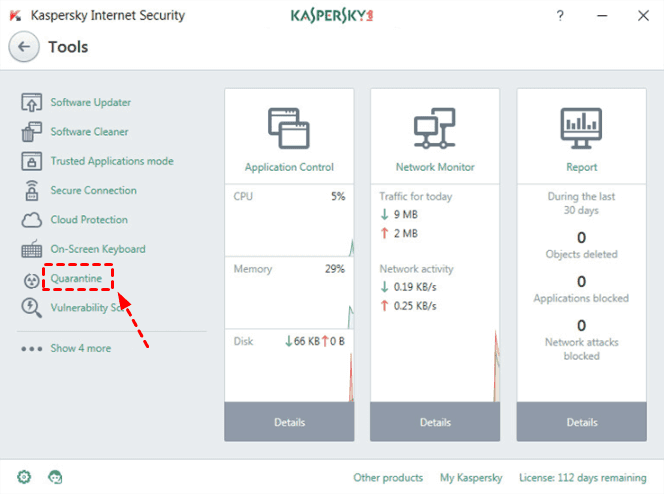
Task: Open Details under Application Control
Action: pyautogui.click(x=289, y=422)
